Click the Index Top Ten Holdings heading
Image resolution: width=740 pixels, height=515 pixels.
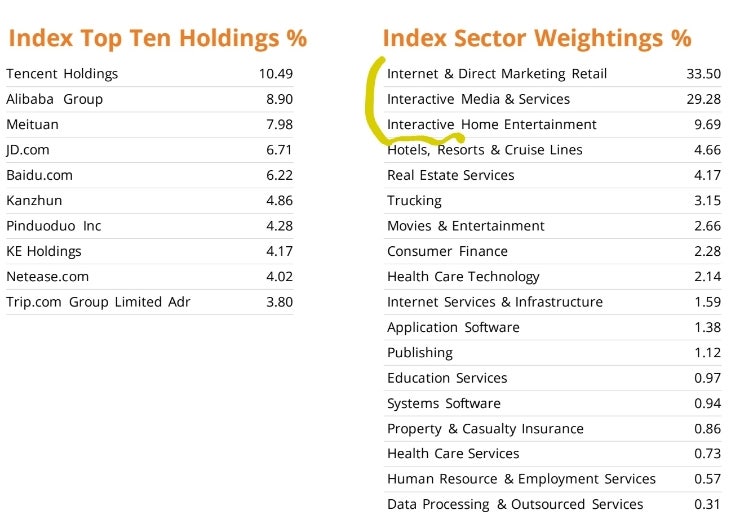(156, 39)
